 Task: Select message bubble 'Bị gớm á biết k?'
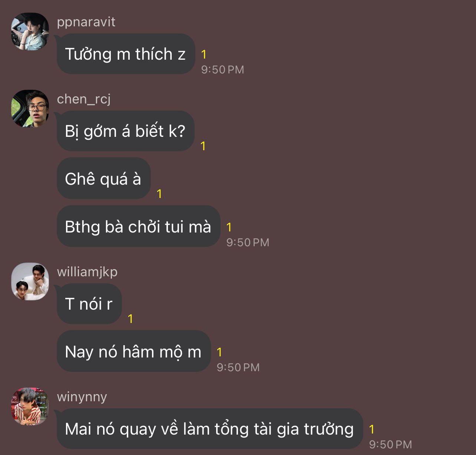point(126,131)
